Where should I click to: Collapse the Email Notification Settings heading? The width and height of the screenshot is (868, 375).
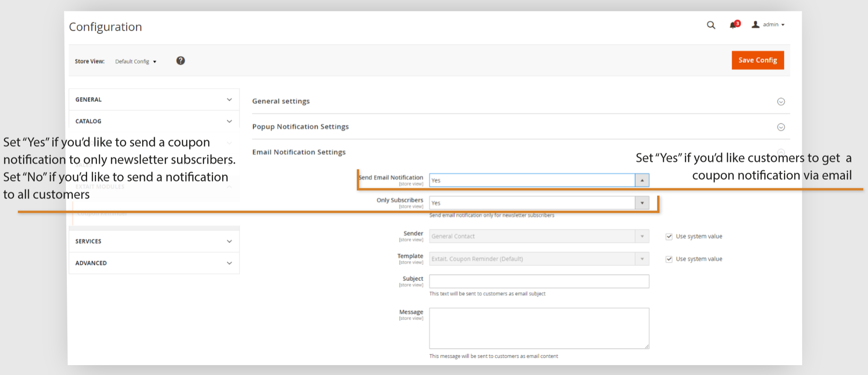(x=299, y=152)
